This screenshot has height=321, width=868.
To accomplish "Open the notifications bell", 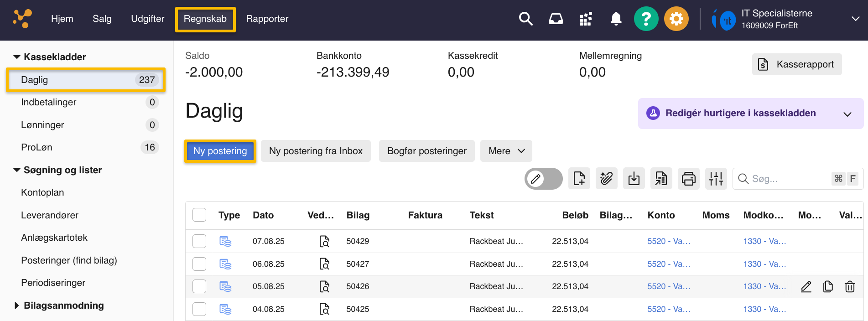I will click(616, 19).
